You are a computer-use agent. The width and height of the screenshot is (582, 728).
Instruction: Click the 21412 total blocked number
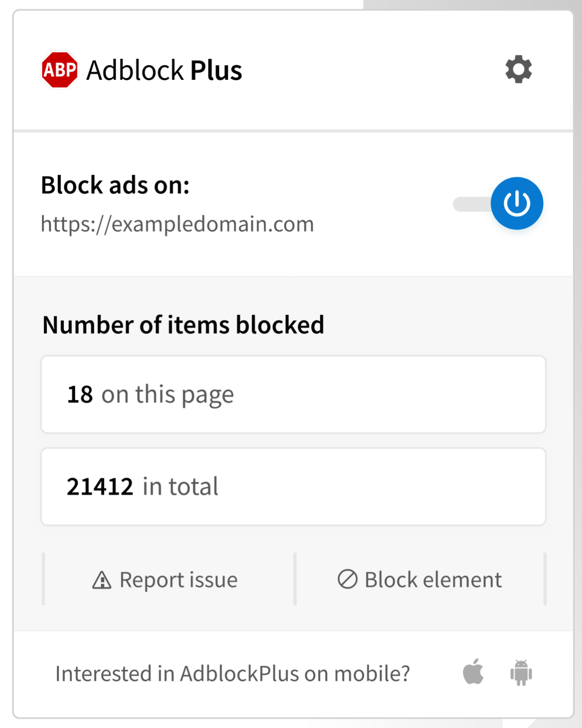(99, 486)
